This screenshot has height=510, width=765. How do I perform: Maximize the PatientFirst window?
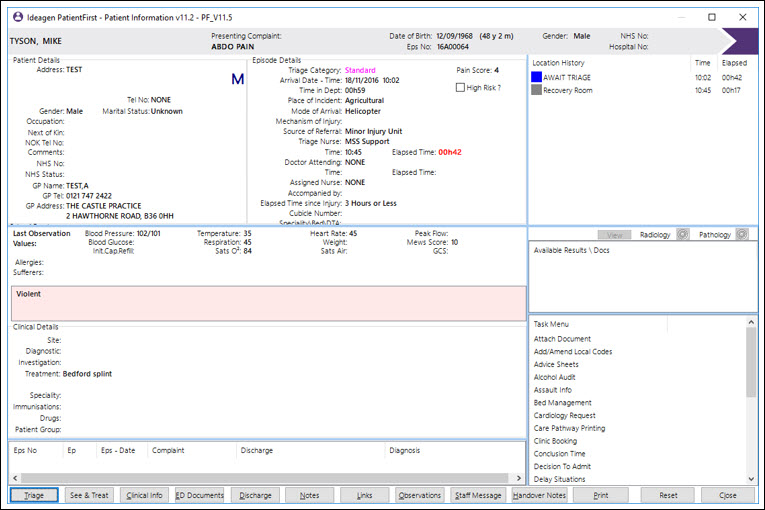(x=712, y=17)
